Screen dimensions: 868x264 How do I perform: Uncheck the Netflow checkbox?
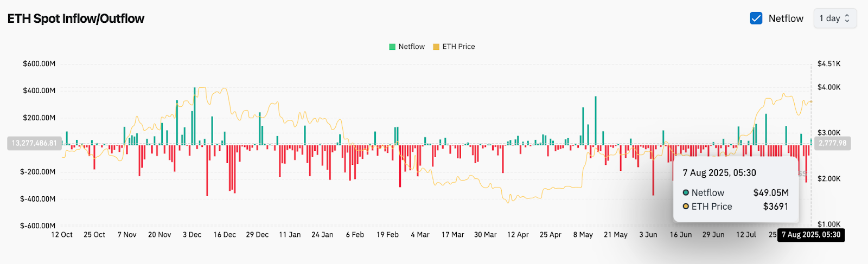756,18
